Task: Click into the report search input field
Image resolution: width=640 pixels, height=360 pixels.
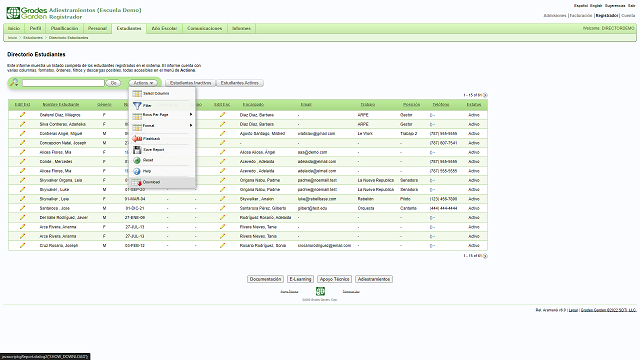Action: [x=63, y=83]
